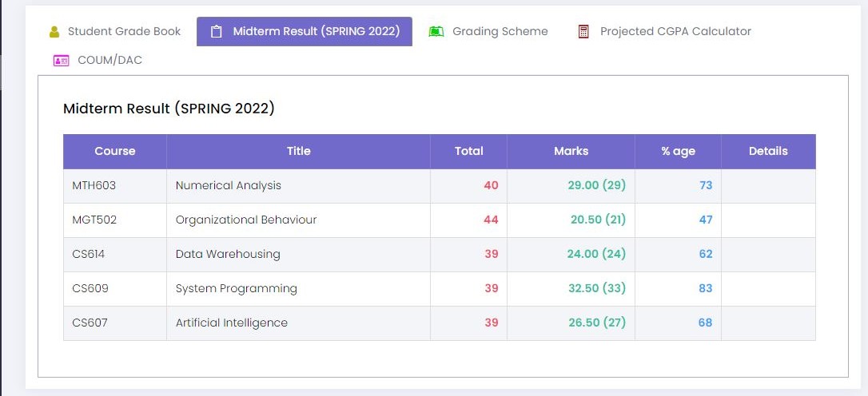The image size is (868, 396).
Task: Select course code CS614
Action: coord(89,255)
